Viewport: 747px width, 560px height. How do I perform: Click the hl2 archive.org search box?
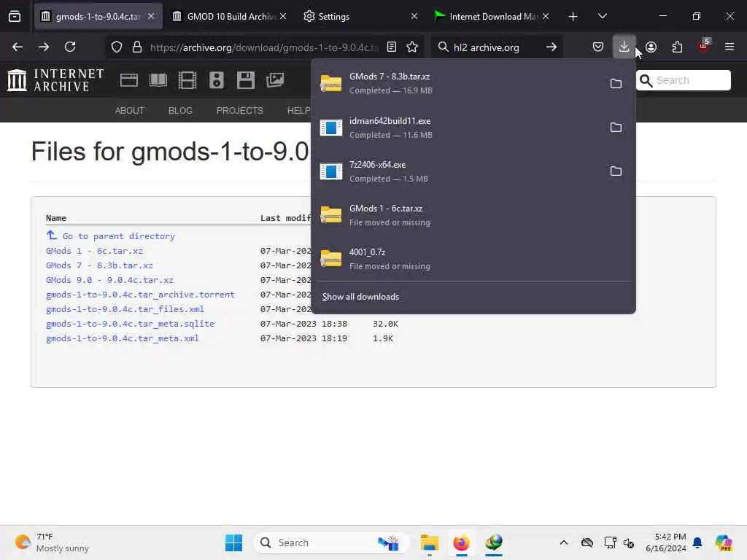tap(495, 47)
